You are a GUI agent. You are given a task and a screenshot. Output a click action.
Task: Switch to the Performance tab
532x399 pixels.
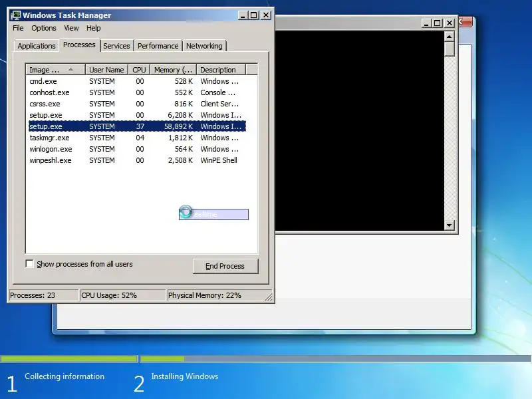158,46
